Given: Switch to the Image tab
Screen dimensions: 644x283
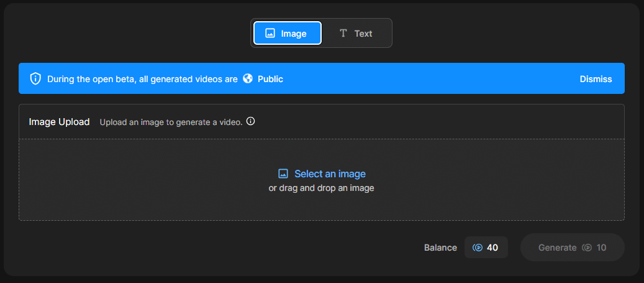Looking at the screenshot, I should (x=287, y=34).
